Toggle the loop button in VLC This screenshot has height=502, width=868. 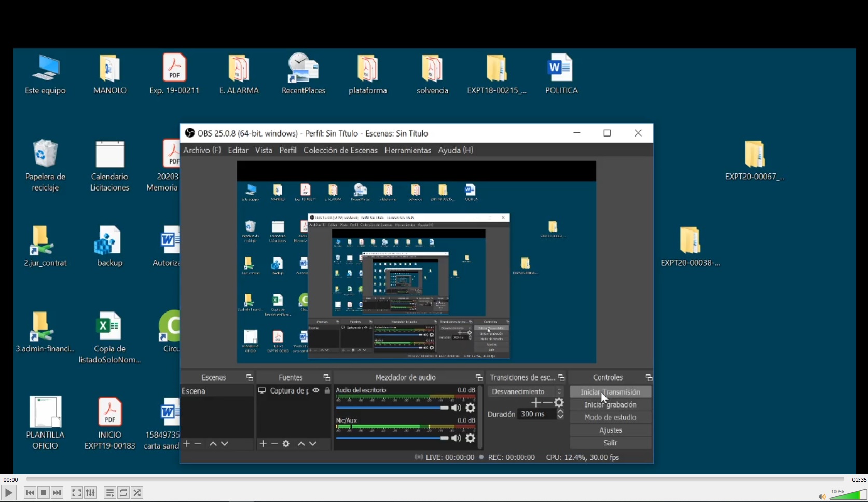click(123, 493)
